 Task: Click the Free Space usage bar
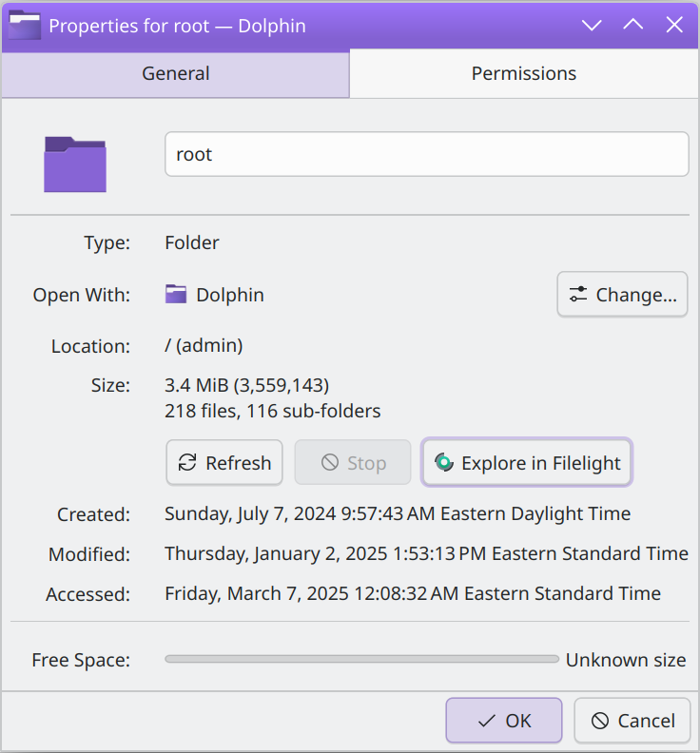(x=361, y=659)
